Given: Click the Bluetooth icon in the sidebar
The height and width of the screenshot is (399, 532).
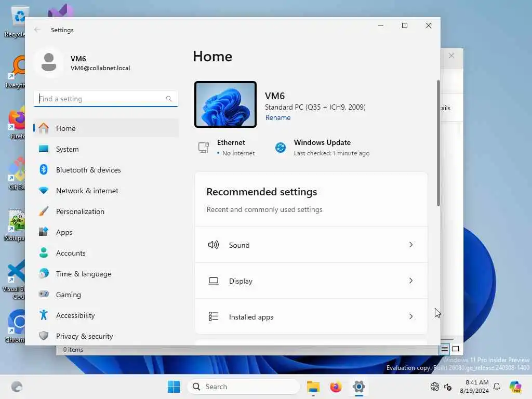Looking at the screenshot, I should pyautogui.click(x=44, y=170).
